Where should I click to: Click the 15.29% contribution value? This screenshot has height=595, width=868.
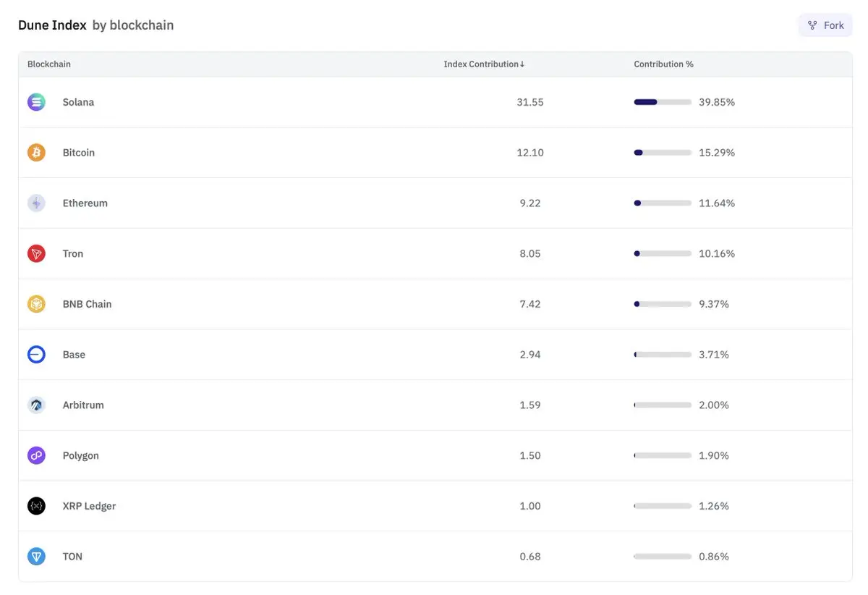[x=717, y=153]
